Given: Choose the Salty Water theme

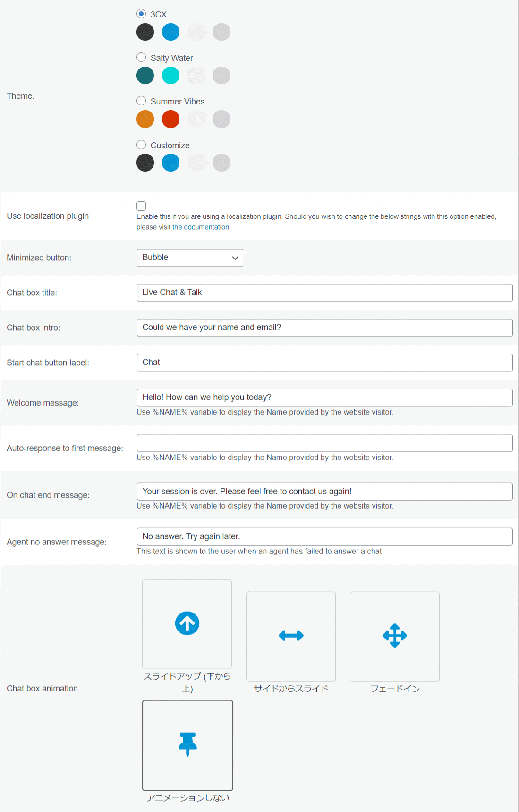Looking at the screenshot, I should click(x=141, y=57).
